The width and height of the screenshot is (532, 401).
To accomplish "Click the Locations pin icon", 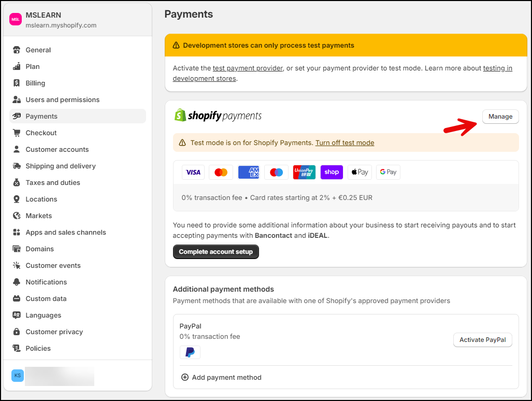I will tap(16, 199).
